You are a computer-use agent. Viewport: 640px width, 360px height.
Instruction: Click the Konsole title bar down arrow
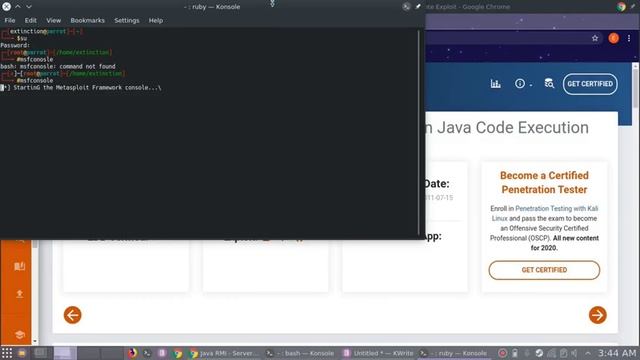[29, 7]
